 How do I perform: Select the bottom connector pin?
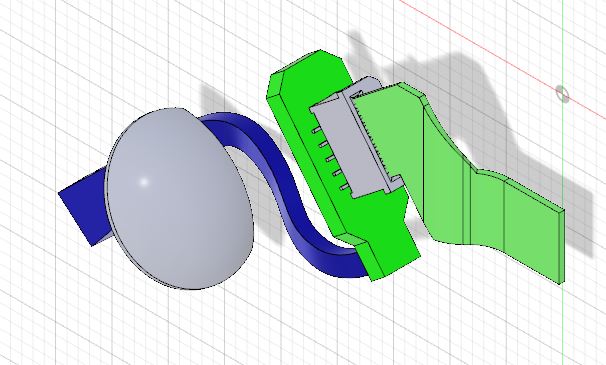click(x=344, y=188)
